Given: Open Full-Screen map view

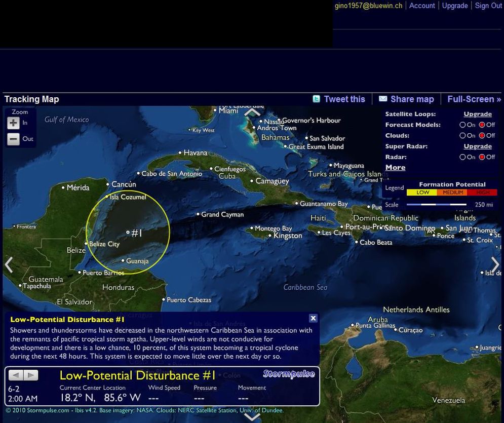Looking at the screenshot, I should (474, 99).
